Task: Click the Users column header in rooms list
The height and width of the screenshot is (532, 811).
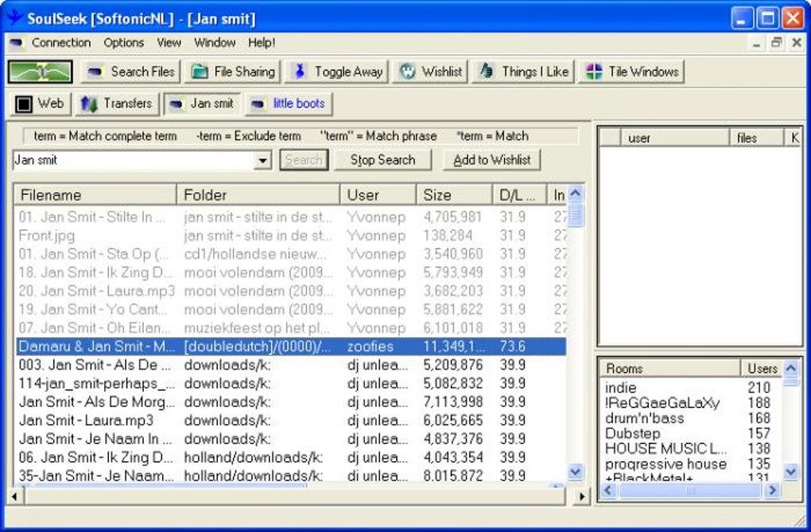Action: 762,368
